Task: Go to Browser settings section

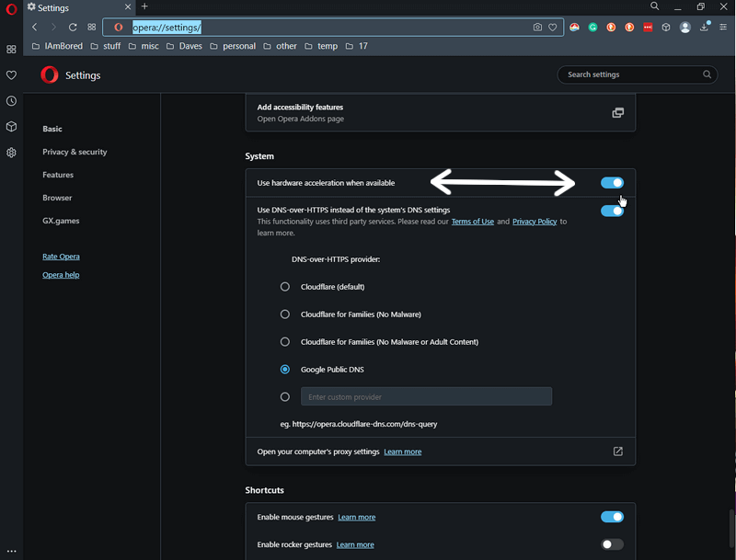Action: (57, 198)
